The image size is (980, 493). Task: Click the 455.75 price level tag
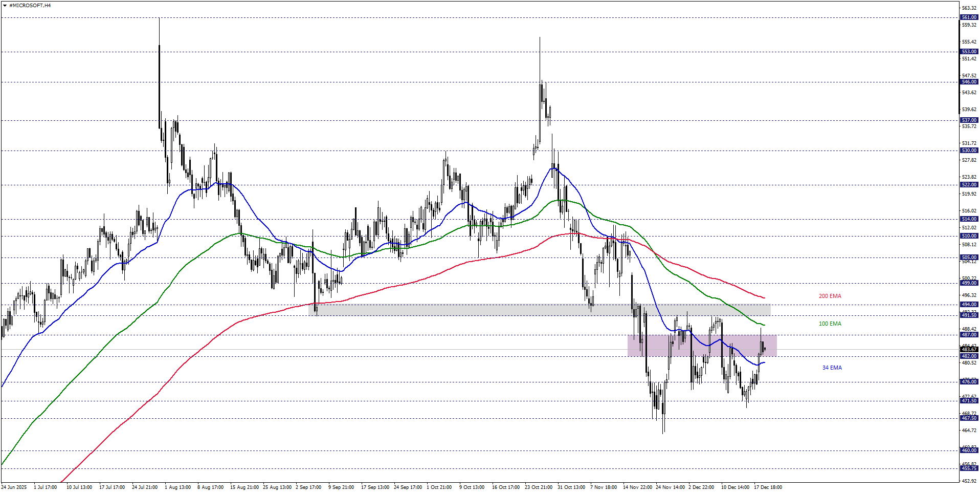click(969, 468)
